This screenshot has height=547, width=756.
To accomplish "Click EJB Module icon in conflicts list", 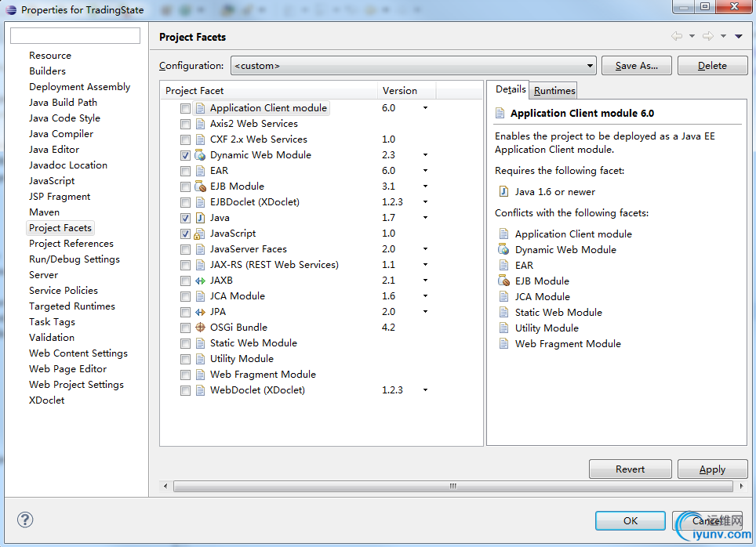I will pos(503,281).
